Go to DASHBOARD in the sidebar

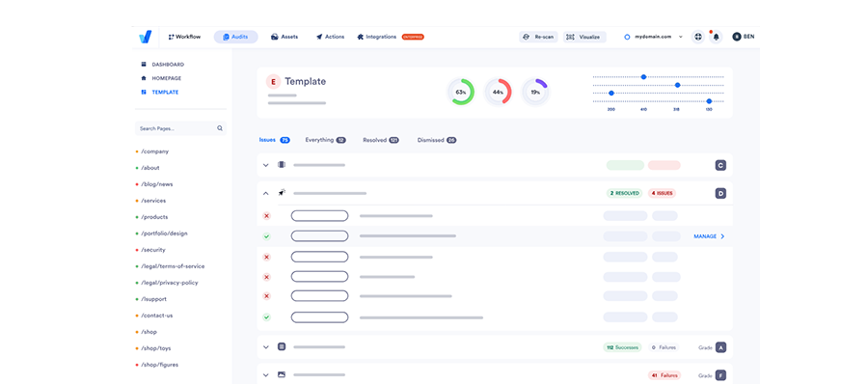163,65
